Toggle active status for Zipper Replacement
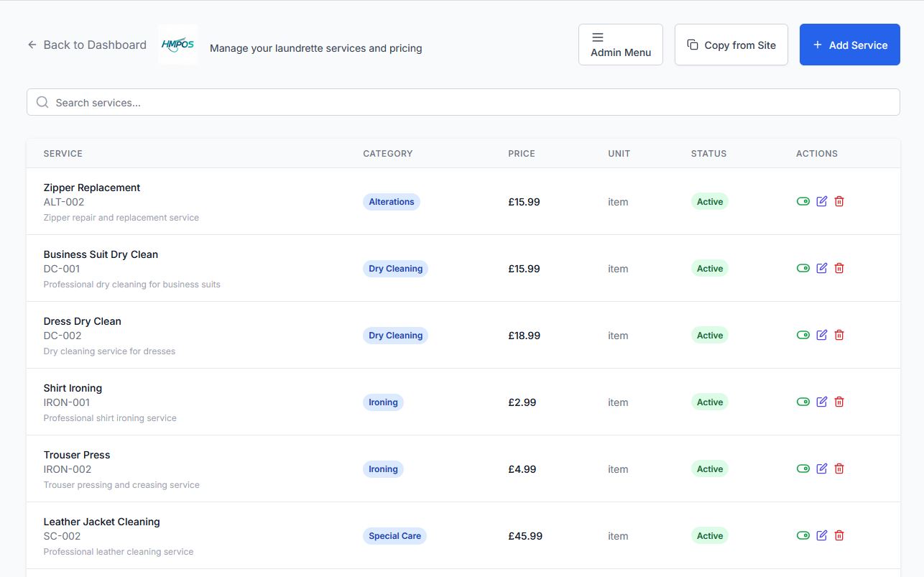 click(803, 201)
